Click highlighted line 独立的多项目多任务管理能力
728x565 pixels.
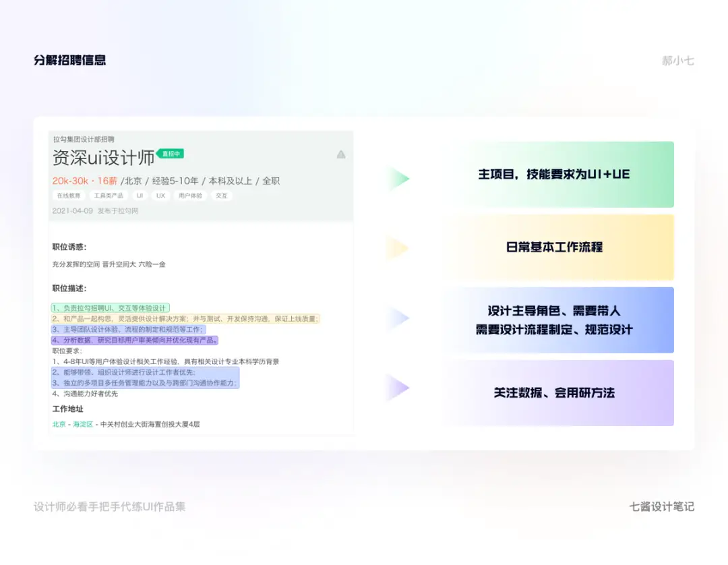tap(145, 383)
